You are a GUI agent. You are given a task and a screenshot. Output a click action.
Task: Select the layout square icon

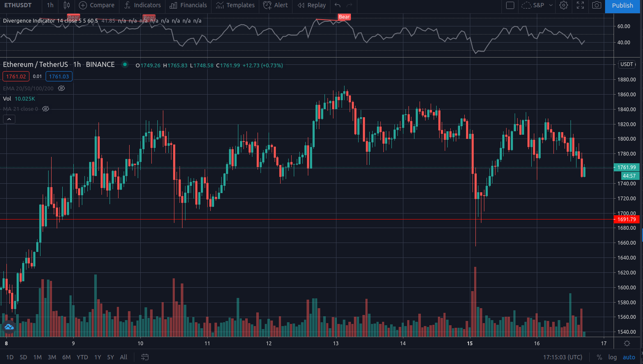[510, 5]
